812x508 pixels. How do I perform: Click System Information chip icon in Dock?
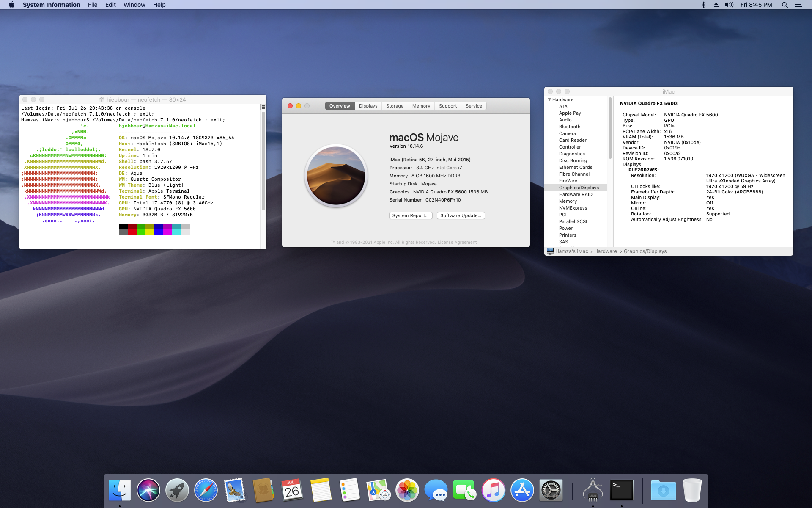tap(593, 490)
